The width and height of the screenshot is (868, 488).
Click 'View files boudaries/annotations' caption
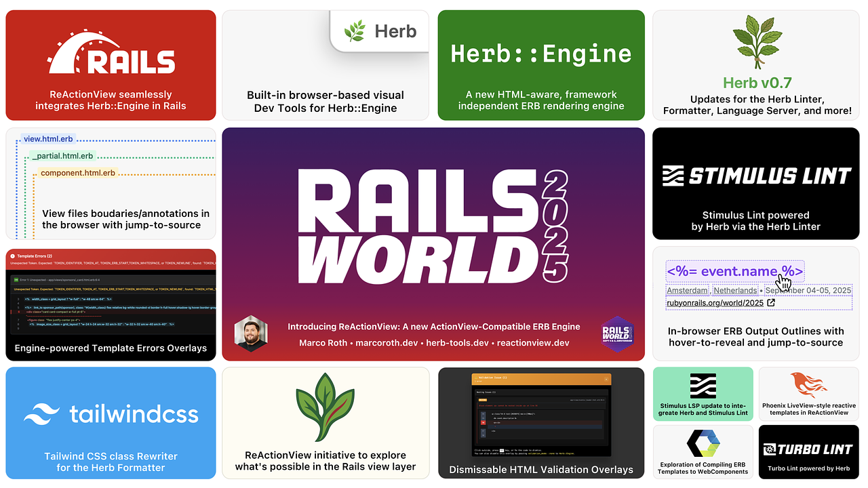(125, 218)
